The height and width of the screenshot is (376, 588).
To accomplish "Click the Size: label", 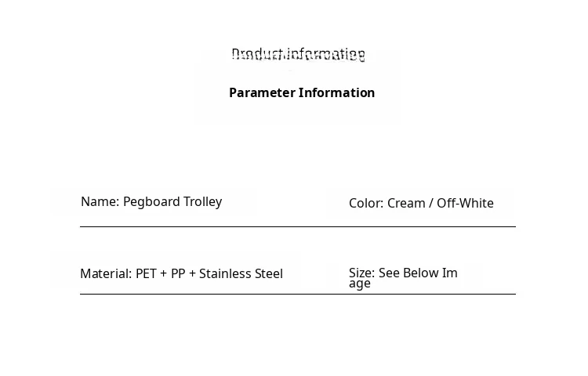I will pyautogui.click(x=362, y=273).
